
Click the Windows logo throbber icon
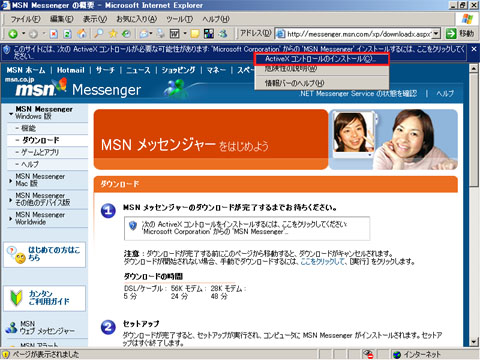467,19
